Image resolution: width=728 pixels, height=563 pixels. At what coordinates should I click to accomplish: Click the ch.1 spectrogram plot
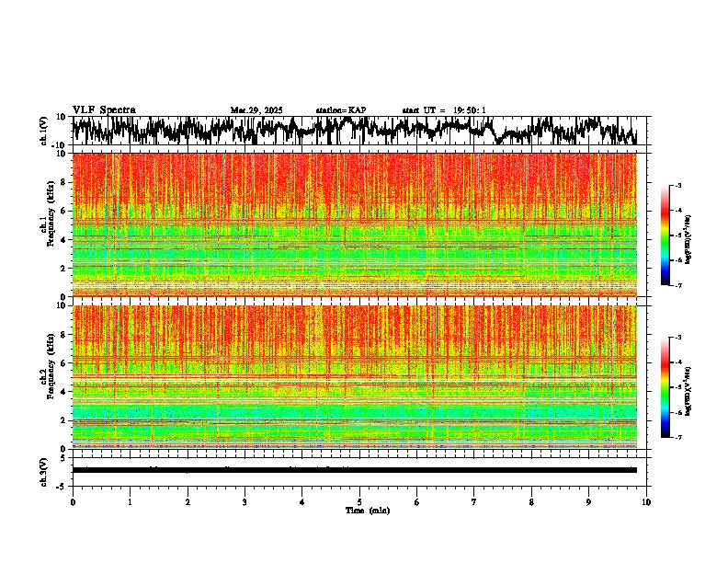coord(354,224)
